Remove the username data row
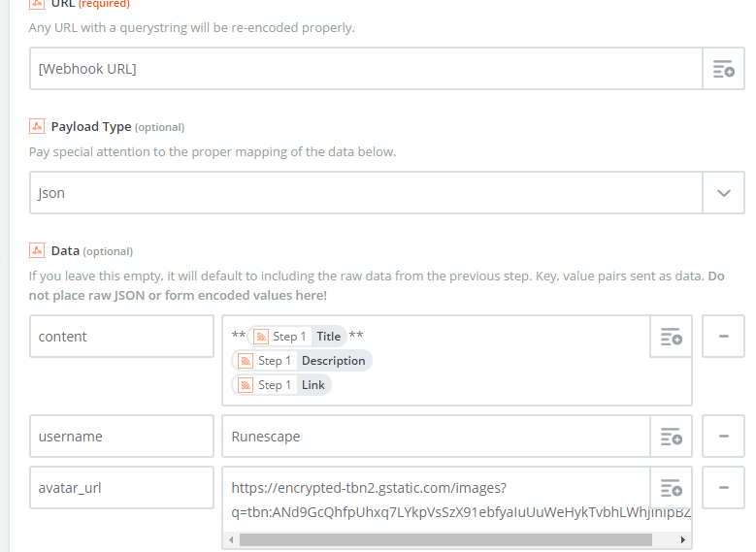 [x=724, y=437]
